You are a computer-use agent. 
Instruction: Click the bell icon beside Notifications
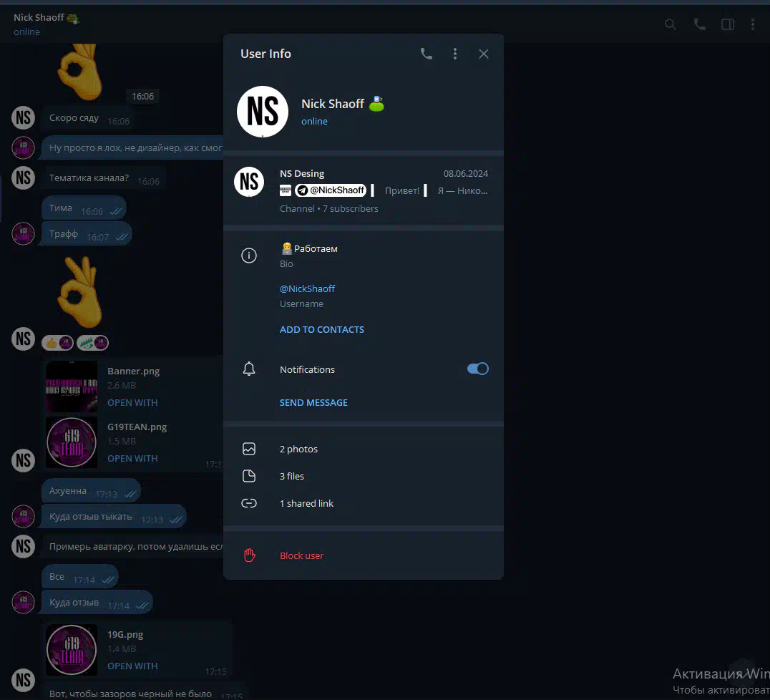[249, 369]
